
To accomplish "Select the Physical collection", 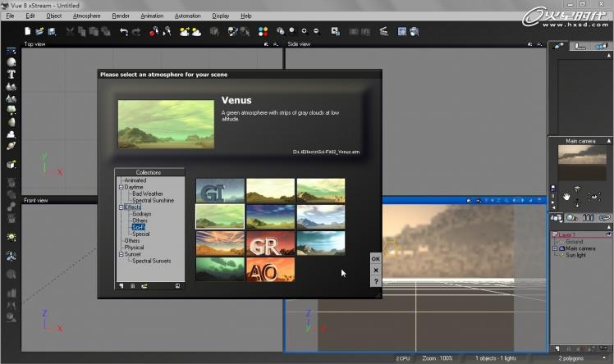I will 134,248.
